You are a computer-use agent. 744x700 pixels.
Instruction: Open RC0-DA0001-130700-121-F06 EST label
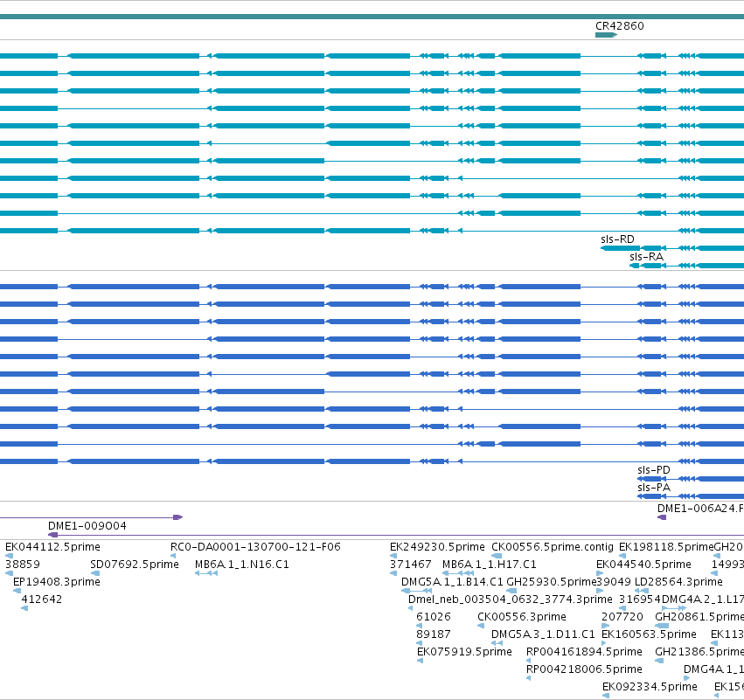(255, 547)
